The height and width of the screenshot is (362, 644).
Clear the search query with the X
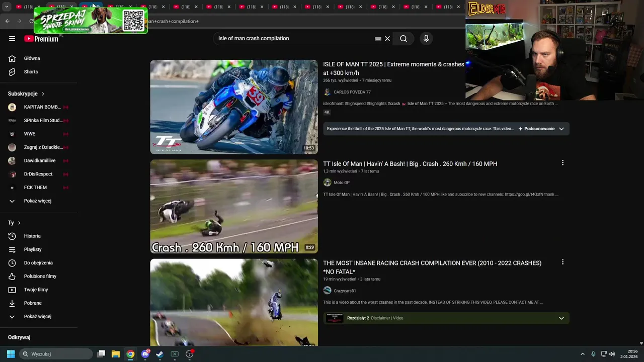click(x=387, y=39)
